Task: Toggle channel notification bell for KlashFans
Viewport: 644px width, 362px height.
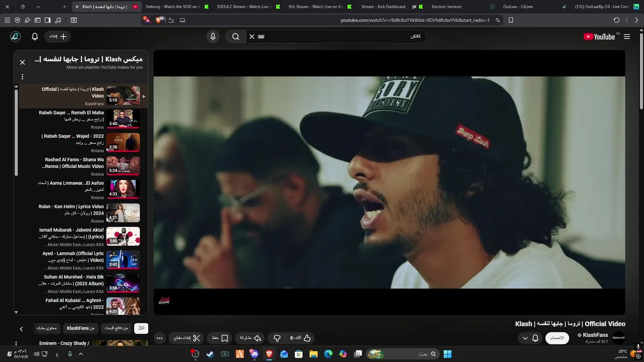Action: [535, 338]
